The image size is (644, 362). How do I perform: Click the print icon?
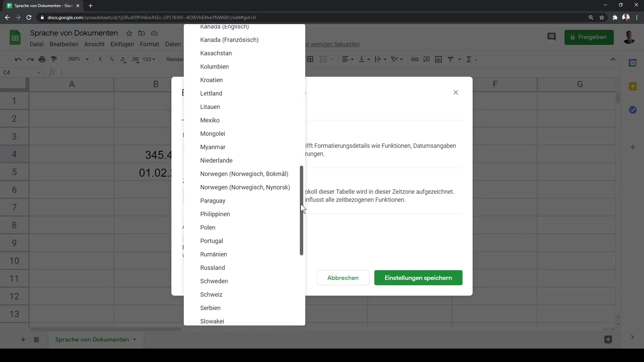42,59
